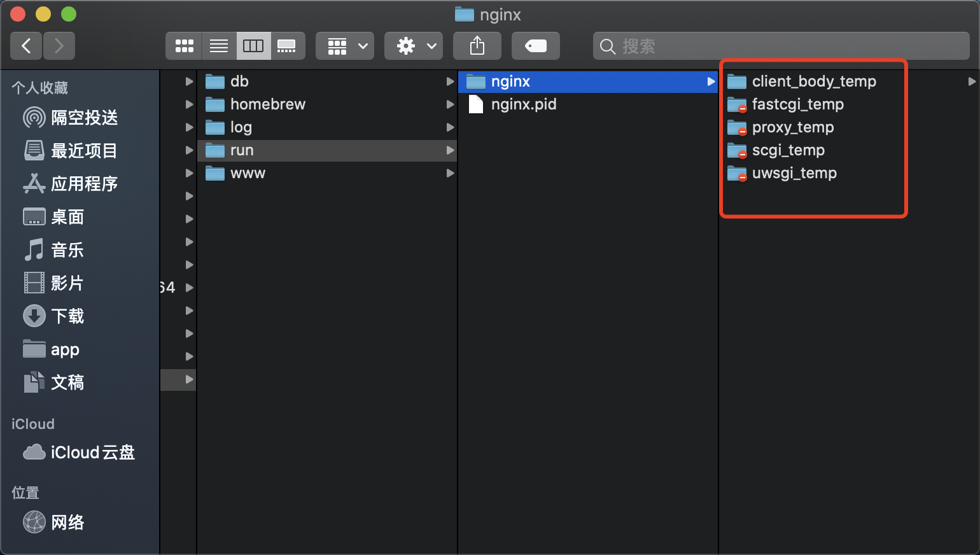This screenshot has width=980, height=555.
Task: Select the nginx.pid file
Action: pos(588,104)
